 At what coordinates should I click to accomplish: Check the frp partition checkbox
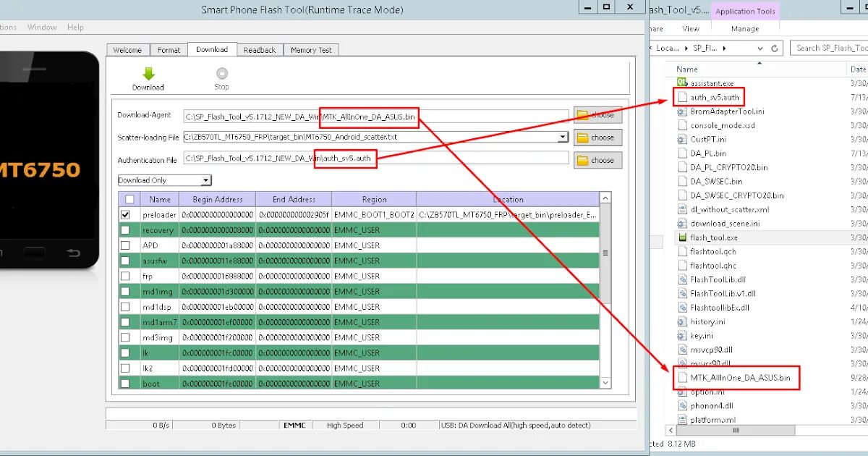126,276
